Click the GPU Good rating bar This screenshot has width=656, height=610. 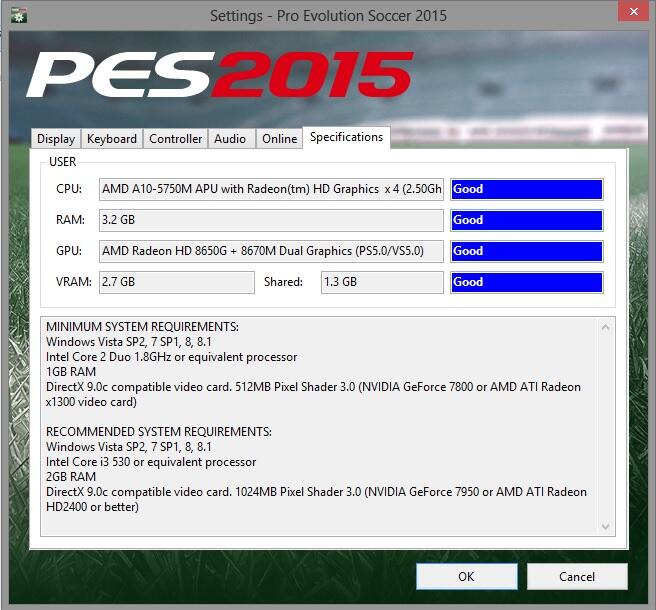click(527, 251)
